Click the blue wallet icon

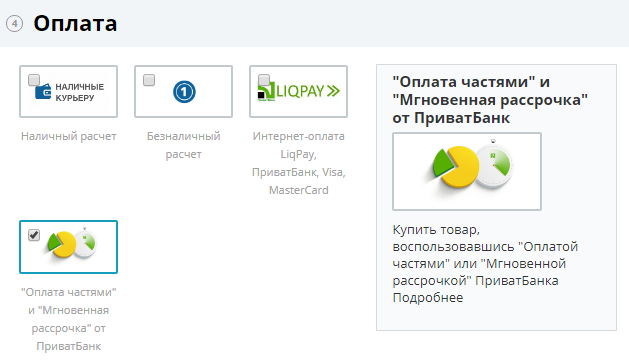[x=43, y=91]
